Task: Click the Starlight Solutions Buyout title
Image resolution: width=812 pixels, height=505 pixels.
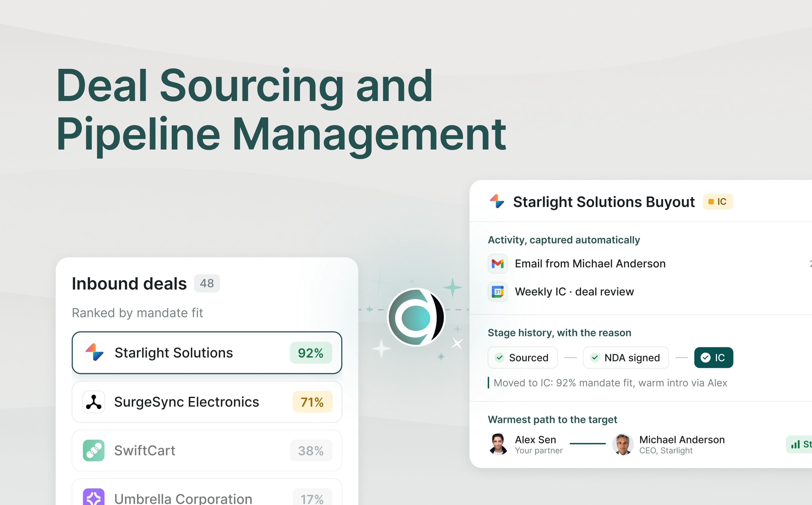Action: click(604, 202)
